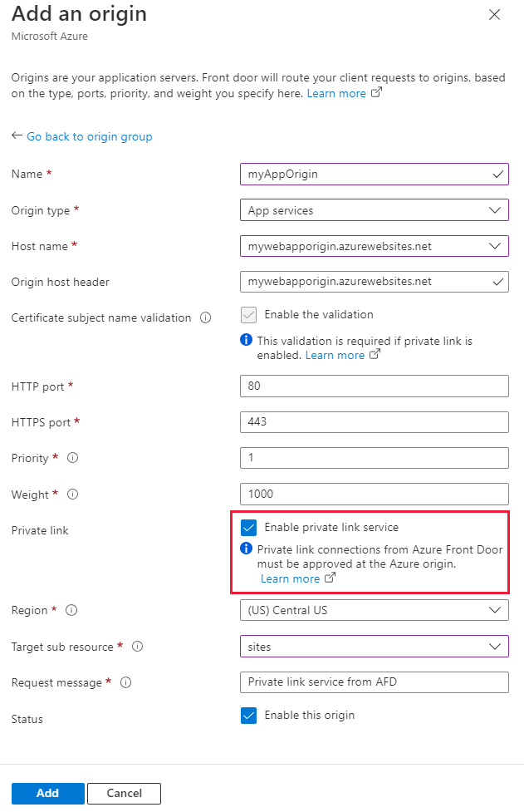Click the external link icon after Learn more
The height and width of the screenshot is (812, 524).
(x=377, y=93)
